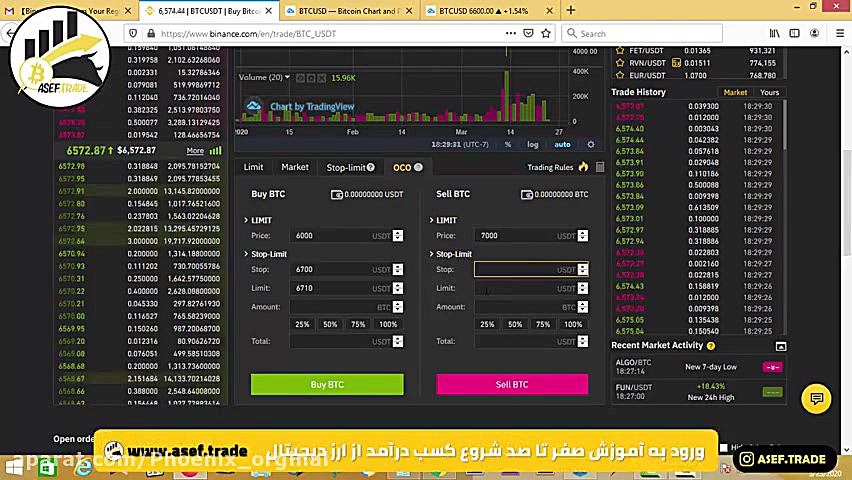Expand the Buy LIMIT section chevron
This screenshot has width=852, height=480.
point(246,220)
